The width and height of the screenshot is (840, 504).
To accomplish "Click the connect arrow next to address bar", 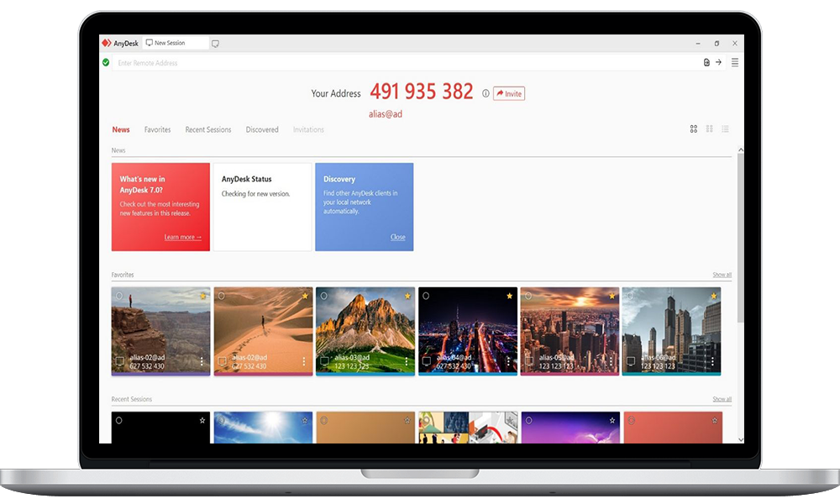I will click(x=718, y=62).
